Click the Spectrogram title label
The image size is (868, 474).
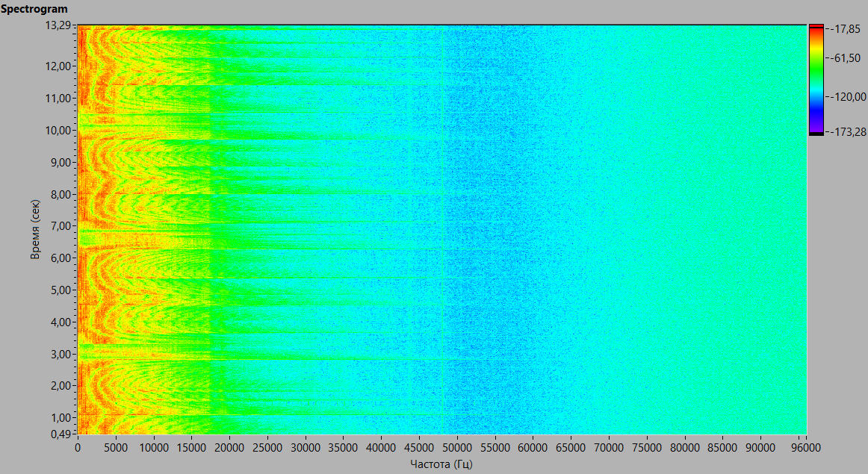point(34,9)
